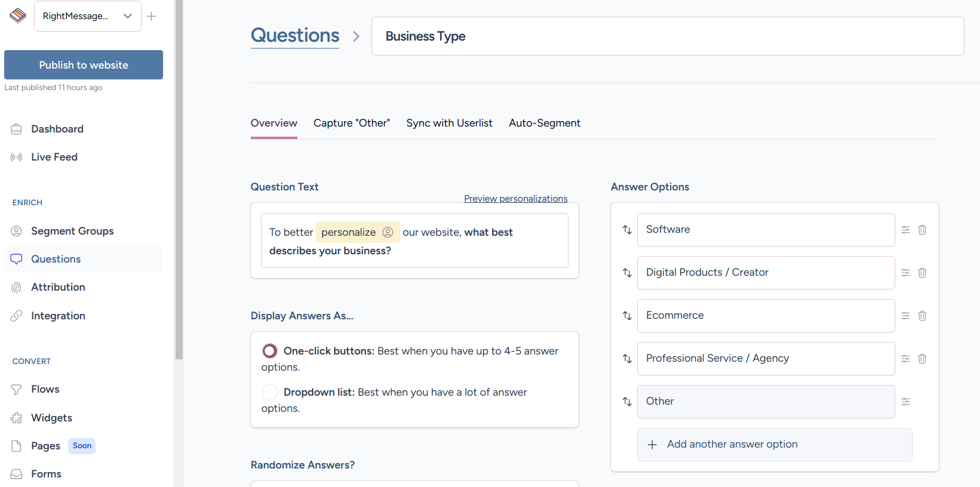980x487 pixels.
Task: Click the Business Type title field
Action: [x=667, y=36]
